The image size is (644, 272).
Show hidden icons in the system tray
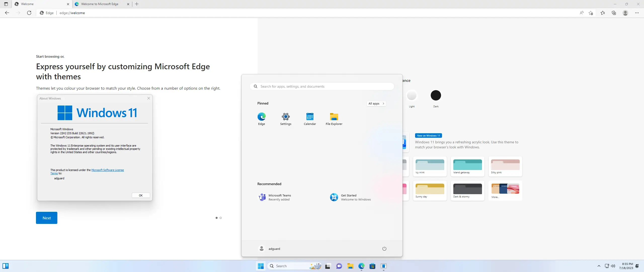[599, 266]
